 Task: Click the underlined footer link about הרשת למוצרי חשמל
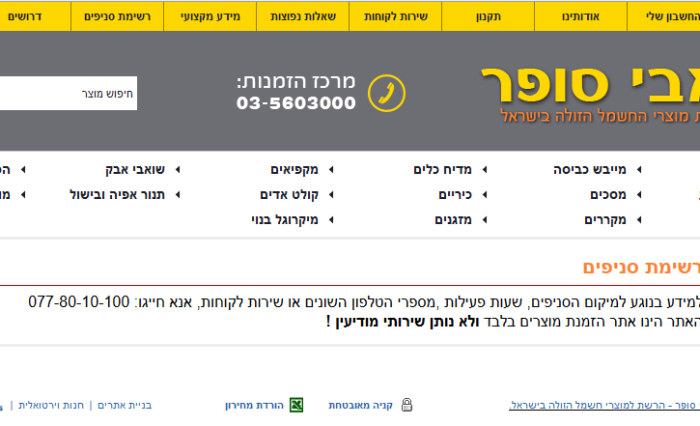(x=604, y=405)
